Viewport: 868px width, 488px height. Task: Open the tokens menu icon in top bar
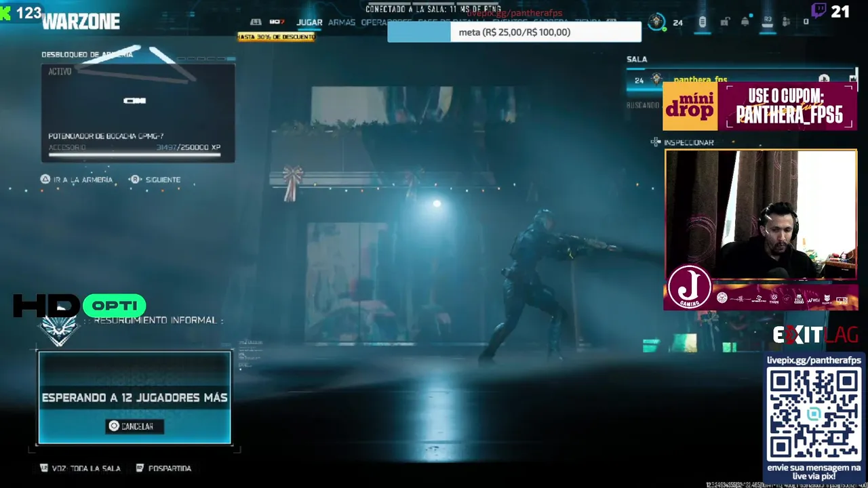pyautogui.click(x=703, y=22)
